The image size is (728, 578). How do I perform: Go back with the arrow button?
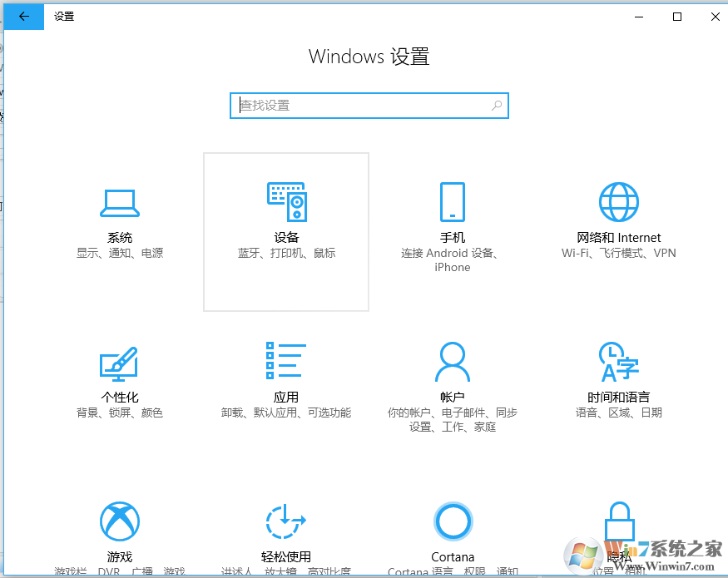pos(23,17)
